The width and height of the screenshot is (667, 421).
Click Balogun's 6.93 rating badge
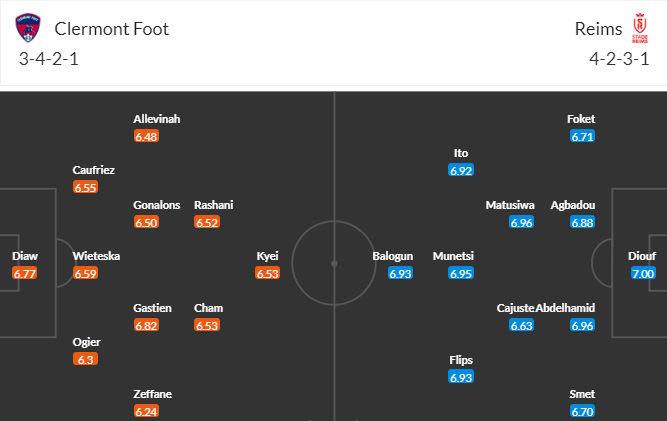coord(400,273)
